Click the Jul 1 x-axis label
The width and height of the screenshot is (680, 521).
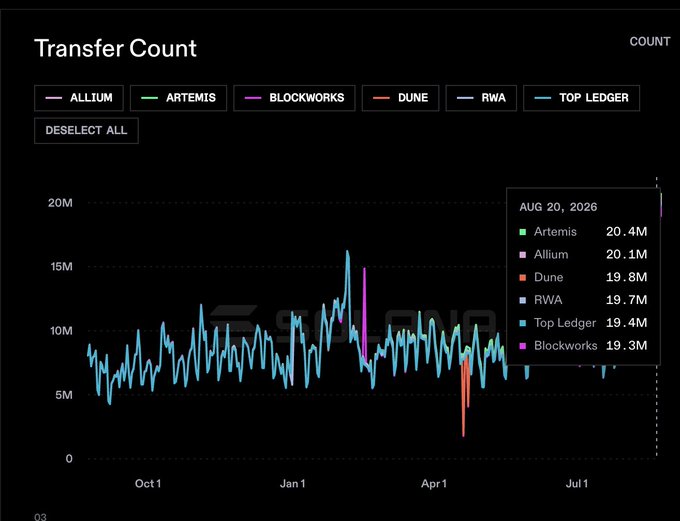click(x=577, y=483)
